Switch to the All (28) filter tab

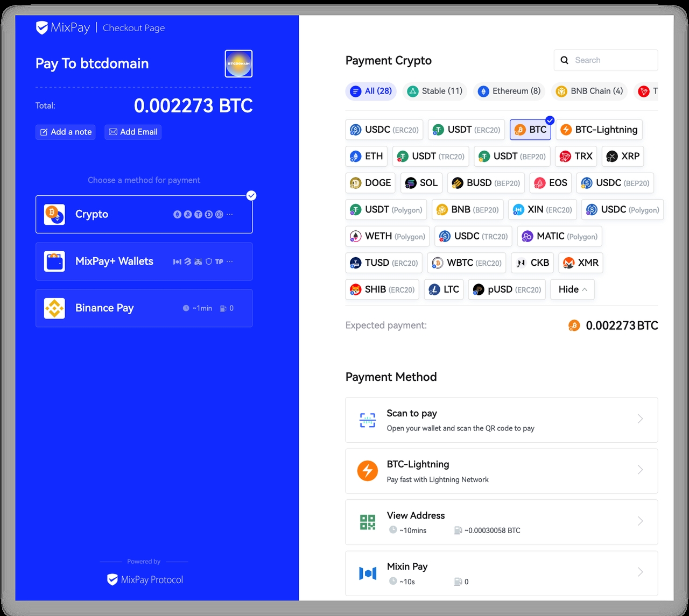(x=371, y=91)
